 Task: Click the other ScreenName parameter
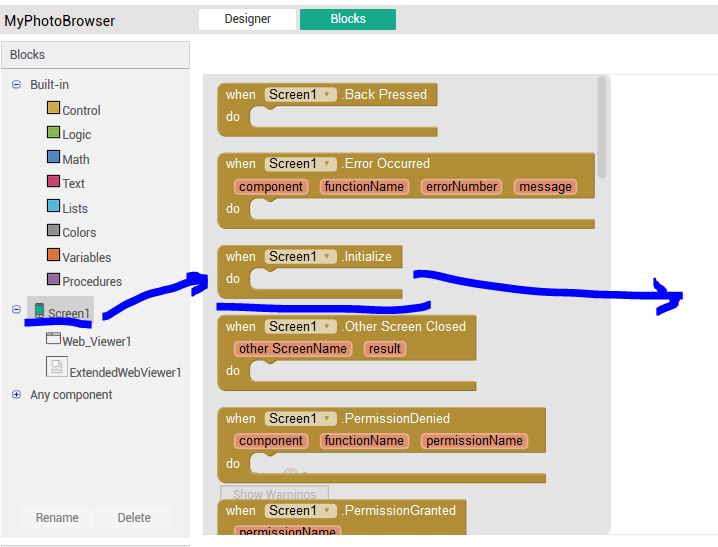pyautogui.click(x=293, y=349)
